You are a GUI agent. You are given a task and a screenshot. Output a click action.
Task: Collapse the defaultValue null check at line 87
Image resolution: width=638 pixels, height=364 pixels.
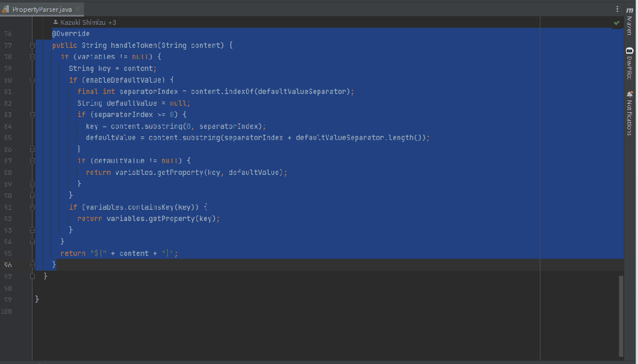pos(33,161)
